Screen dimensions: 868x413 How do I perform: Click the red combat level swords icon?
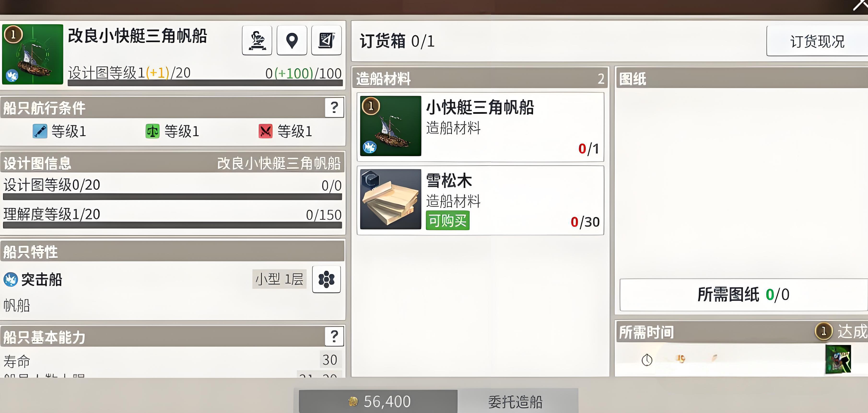(265, 131)
